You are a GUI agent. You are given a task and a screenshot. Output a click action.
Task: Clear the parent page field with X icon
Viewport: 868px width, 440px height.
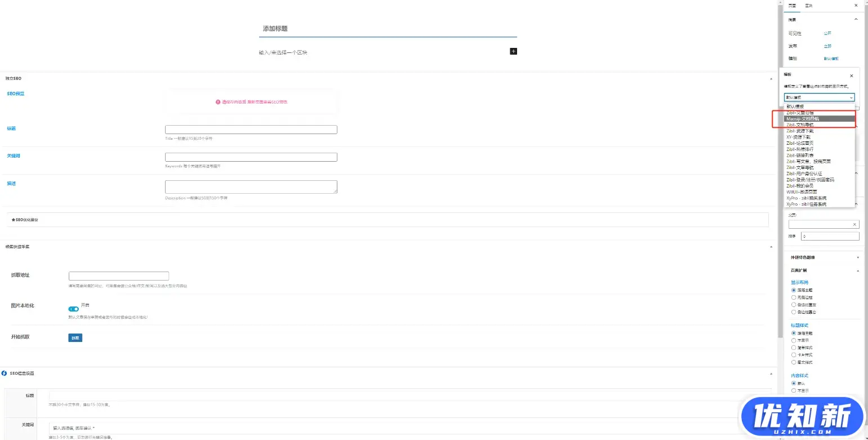pos(854,224)
